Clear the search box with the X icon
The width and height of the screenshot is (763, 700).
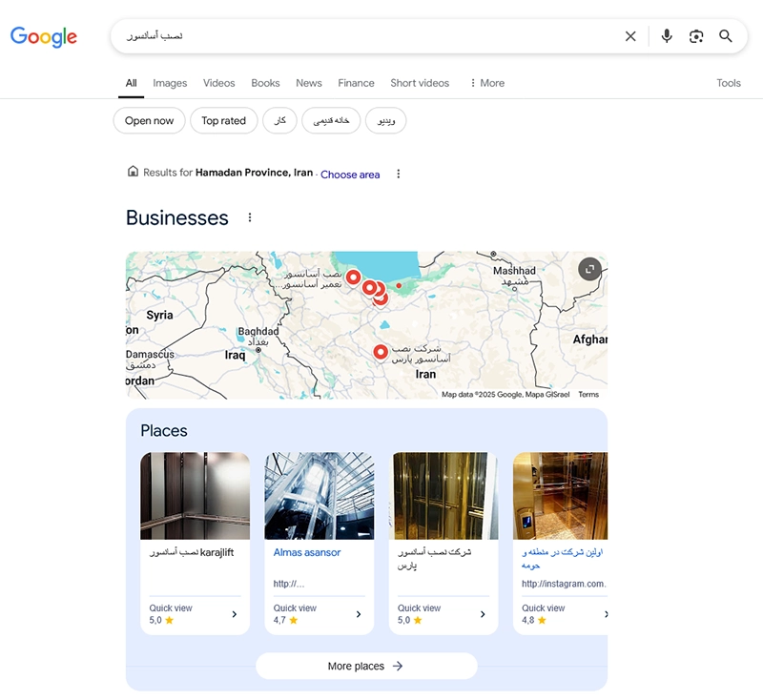tap(630, 36)
